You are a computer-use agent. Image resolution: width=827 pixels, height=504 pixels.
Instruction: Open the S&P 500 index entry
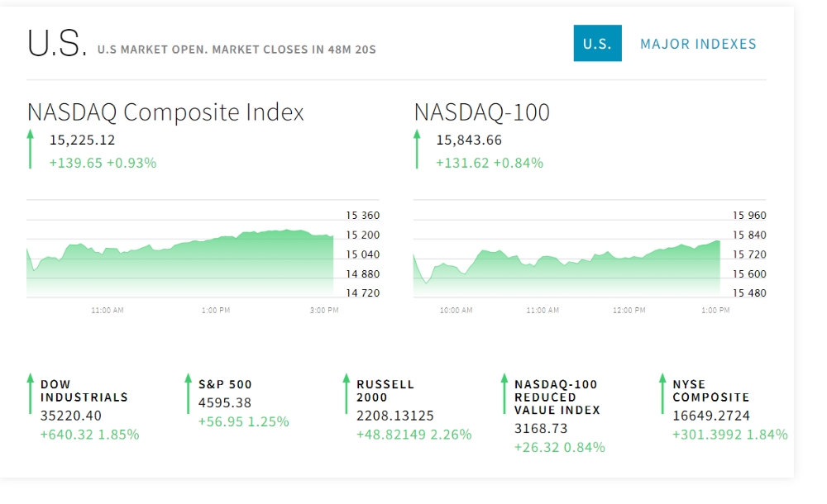(x=225, y=384)
